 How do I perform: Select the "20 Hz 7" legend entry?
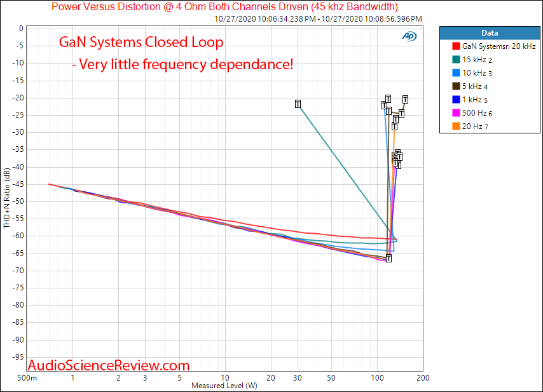click(x=475, y=126)
